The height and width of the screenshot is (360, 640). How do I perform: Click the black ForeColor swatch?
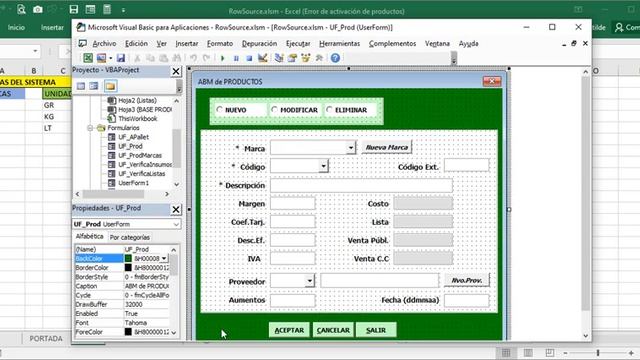tap(128, 332)
